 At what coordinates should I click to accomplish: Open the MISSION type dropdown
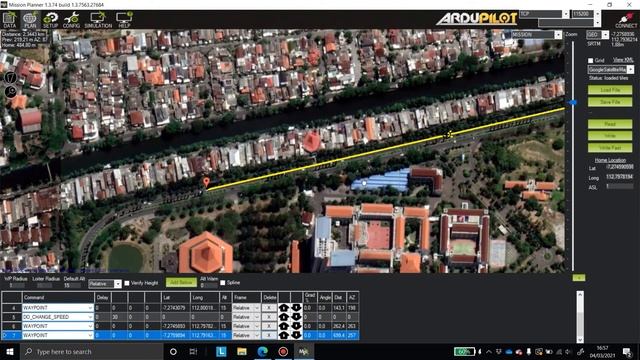(558, 35)
